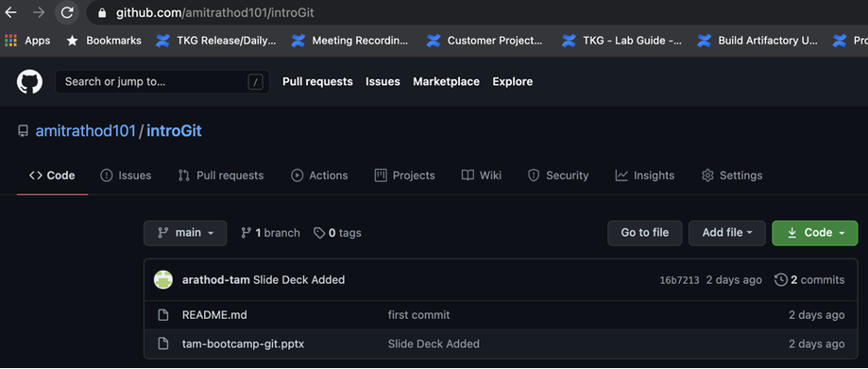View the 0 tags link

tap(338, 233)
